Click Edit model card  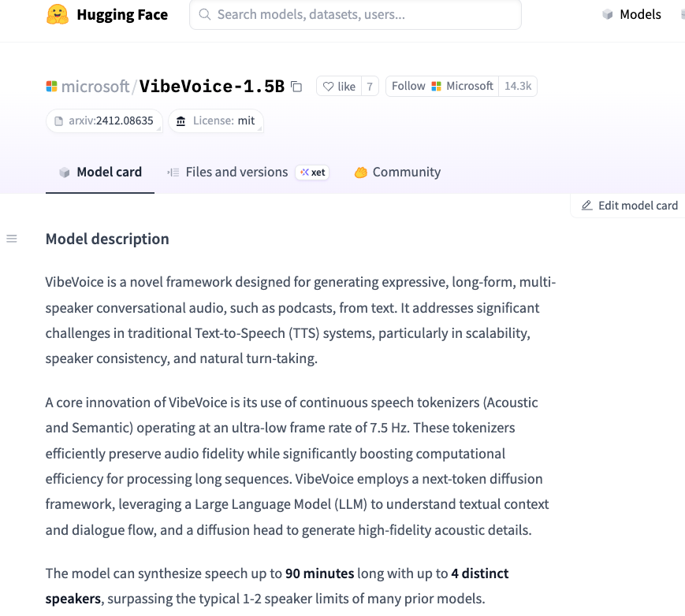(630, 205)
